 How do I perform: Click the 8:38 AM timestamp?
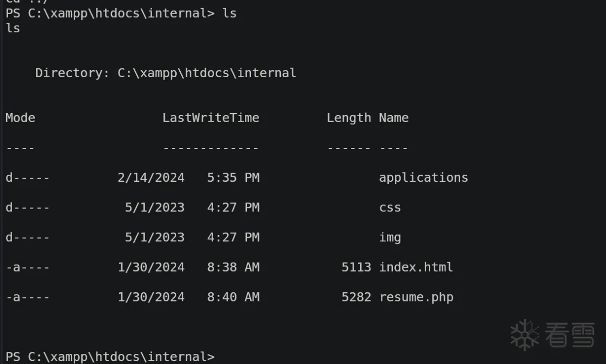click(233, 267)
